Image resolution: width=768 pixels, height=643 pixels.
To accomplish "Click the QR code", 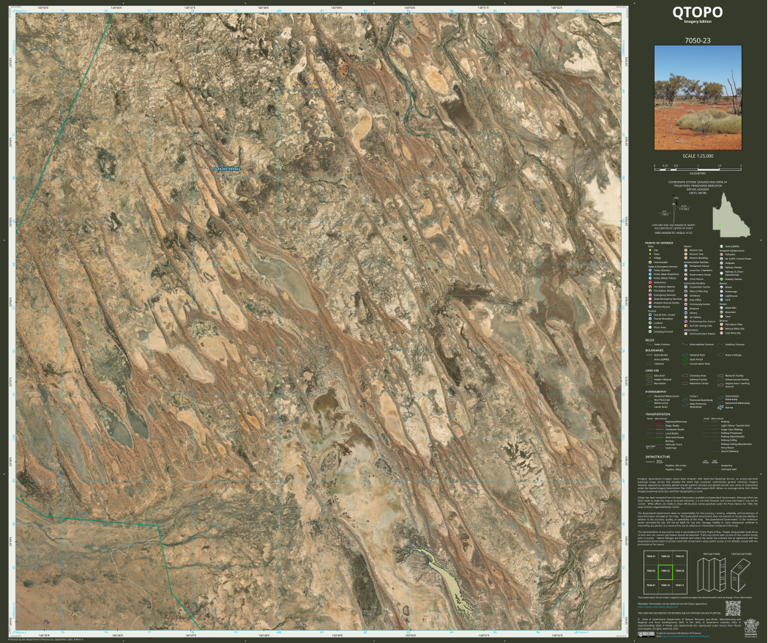I will pos(733,608).
